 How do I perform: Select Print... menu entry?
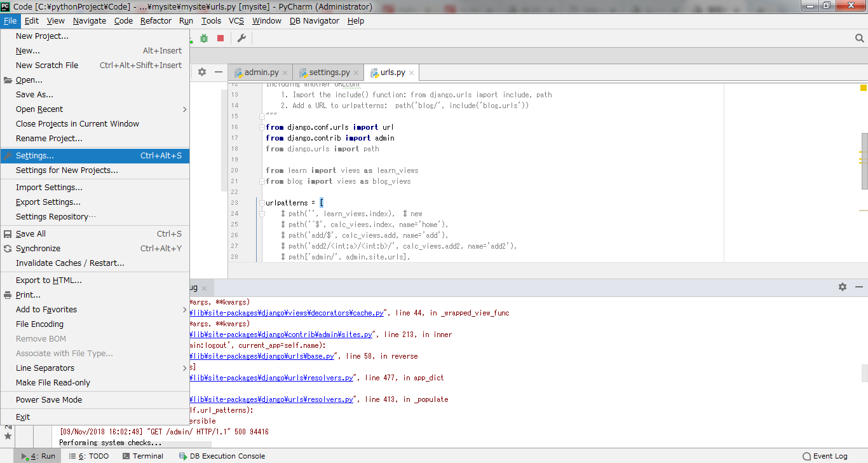95,295
